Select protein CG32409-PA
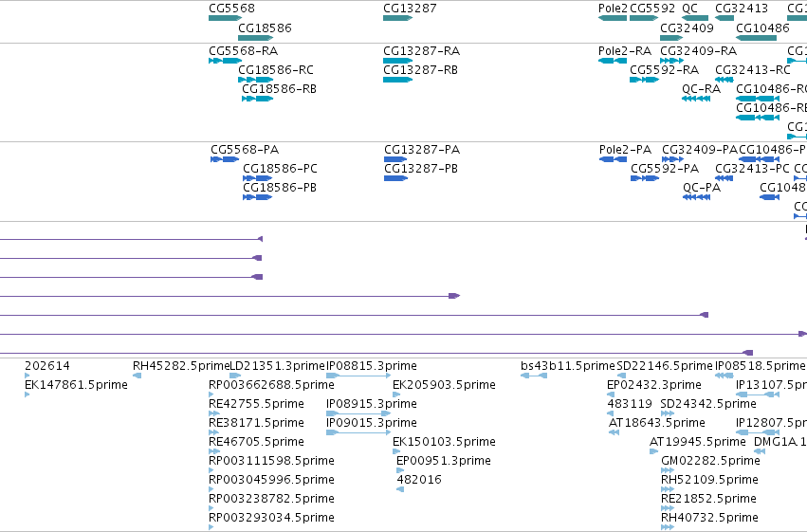 click(x=700, y=150)
